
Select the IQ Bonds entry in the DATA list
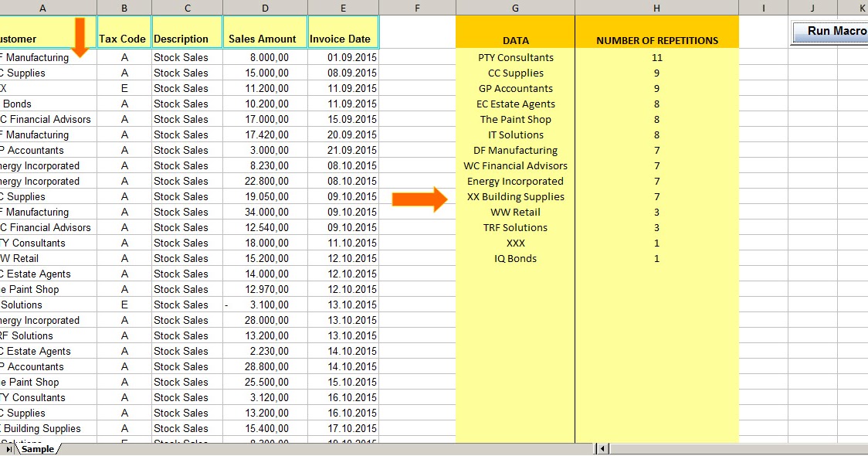[515, 258]
